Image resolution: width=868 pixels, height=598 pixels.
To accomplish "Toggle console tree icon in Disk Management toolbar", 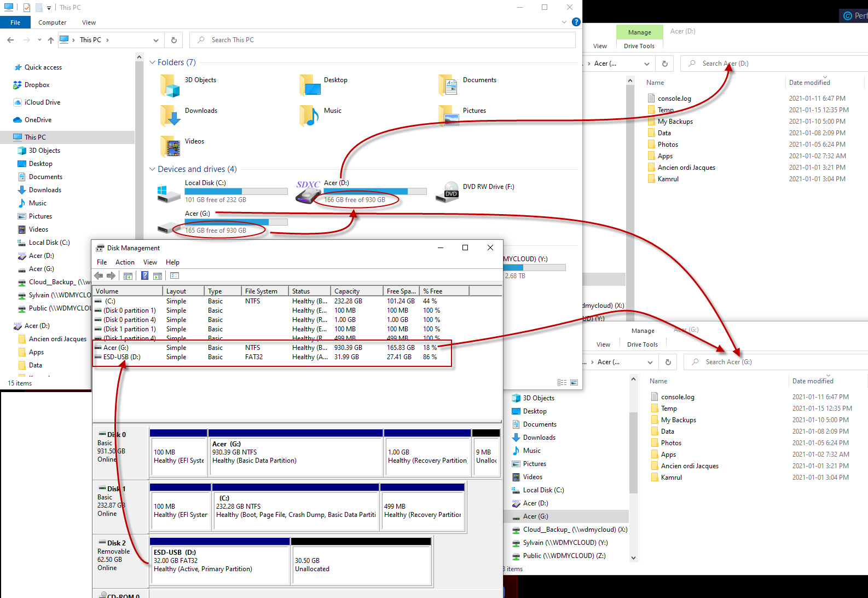I will coord(128,275).
